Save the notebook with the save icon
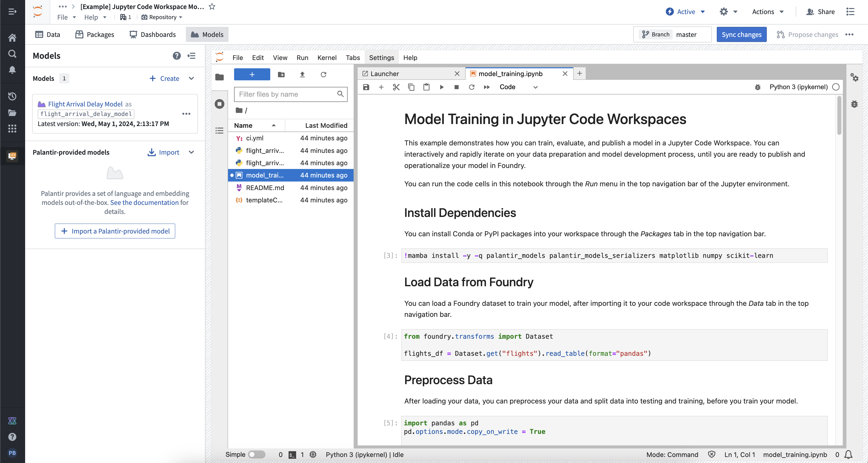868x463 pixels. pyautogui.click(x=366, y=87)
